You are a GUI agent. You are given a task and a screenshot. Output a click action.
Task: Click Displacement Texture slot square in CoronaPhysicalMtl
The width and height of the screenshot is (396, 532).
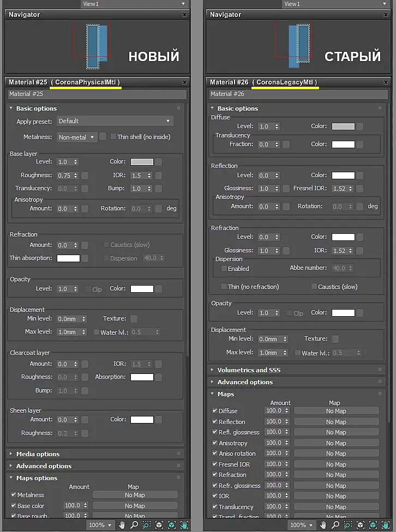pos(134,318)
